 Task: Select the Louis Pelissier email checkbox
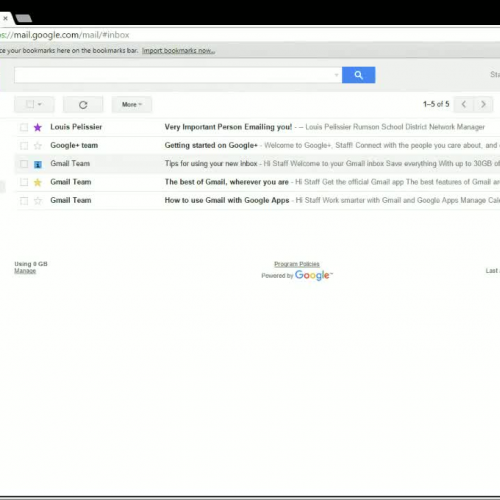24,127
